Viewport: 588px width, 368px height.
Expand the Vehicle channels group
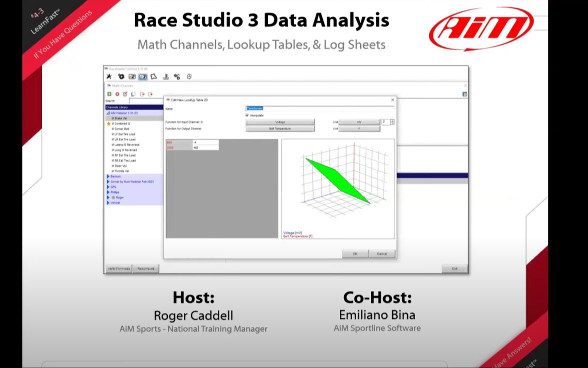(108, 203)
